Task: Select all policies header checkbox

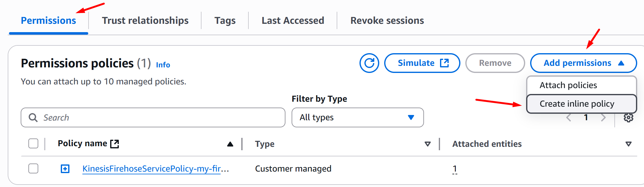Action: point(33,144)
